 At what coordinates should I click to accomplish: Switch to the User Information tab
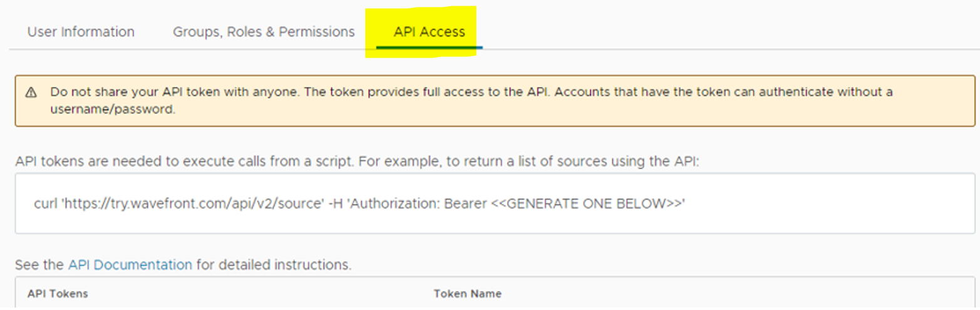click(81, 32)
